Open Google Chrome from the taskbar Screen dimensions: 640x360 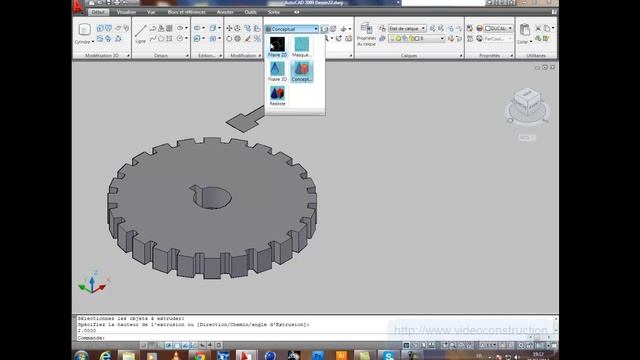click(x=200, y=355)
